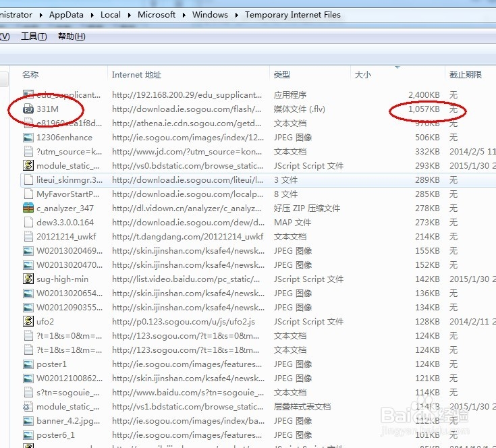Screen dimensions: 496x448
Task: Click the text icon of 20121214_uwkf
Action: [x=28, y=237]
